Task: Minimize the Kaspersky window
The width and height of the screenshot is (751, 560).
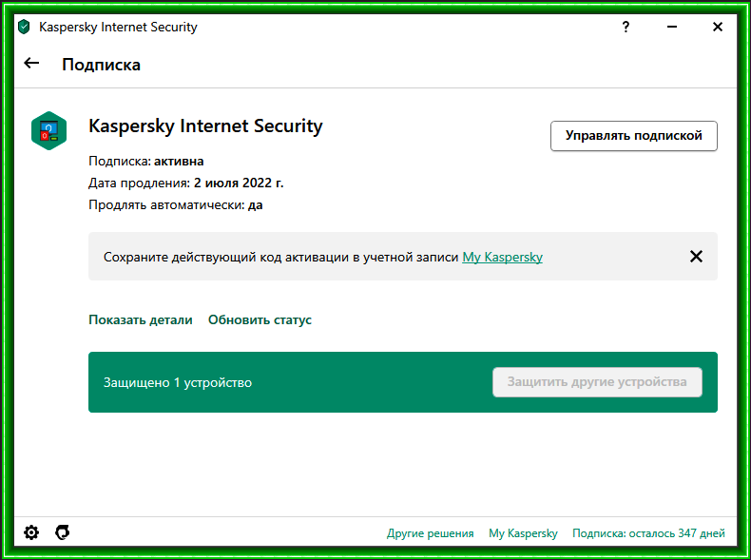Action: pos(672,27)
